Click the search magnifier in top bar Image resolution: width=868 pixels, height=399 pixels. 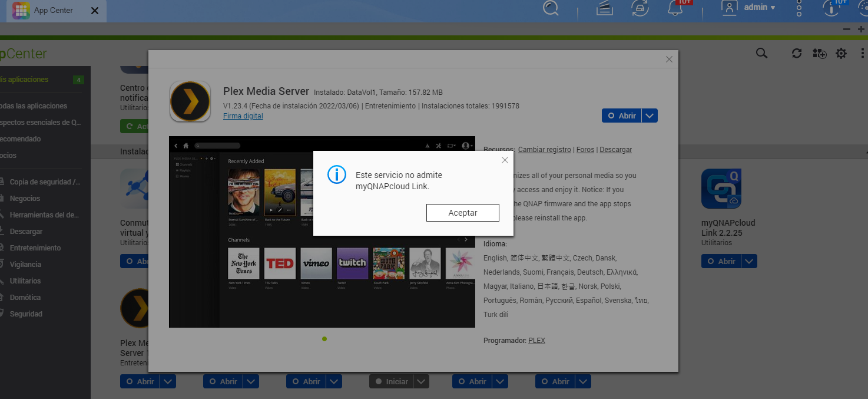tap(551, 8)
